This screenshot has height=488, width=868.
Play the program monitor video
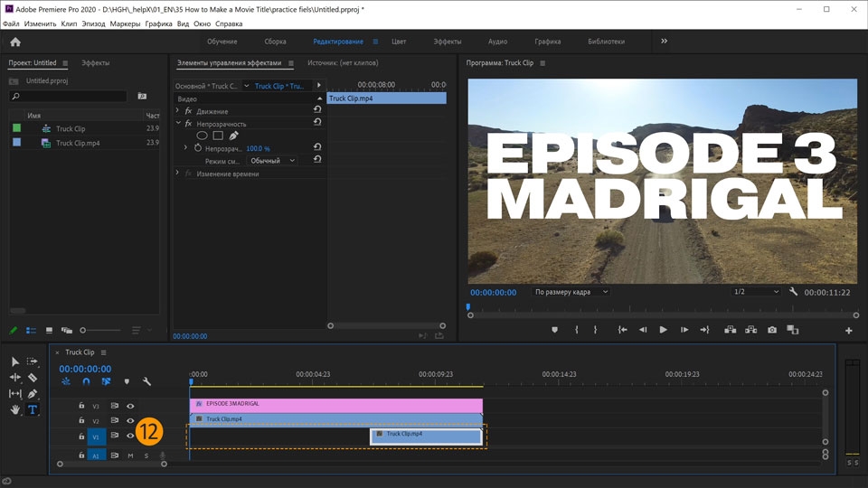pyautogui.click(x=663, y=331)
